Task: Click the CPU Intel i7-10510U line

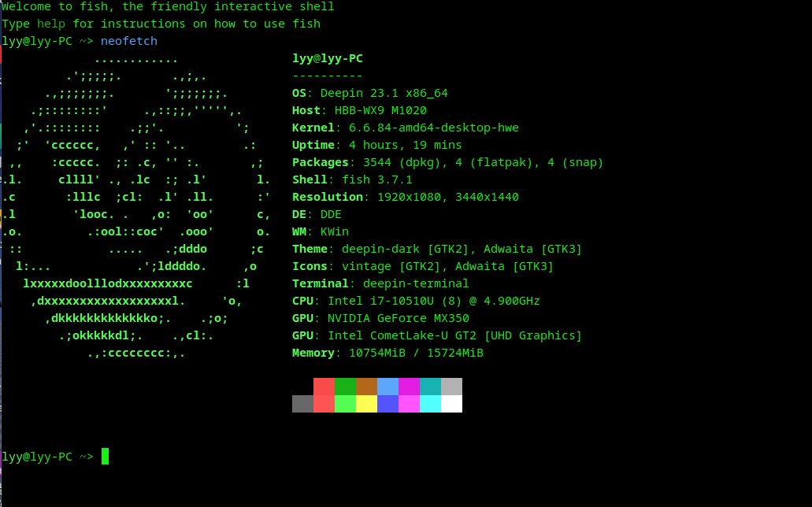Action: (x=416, y=301)
